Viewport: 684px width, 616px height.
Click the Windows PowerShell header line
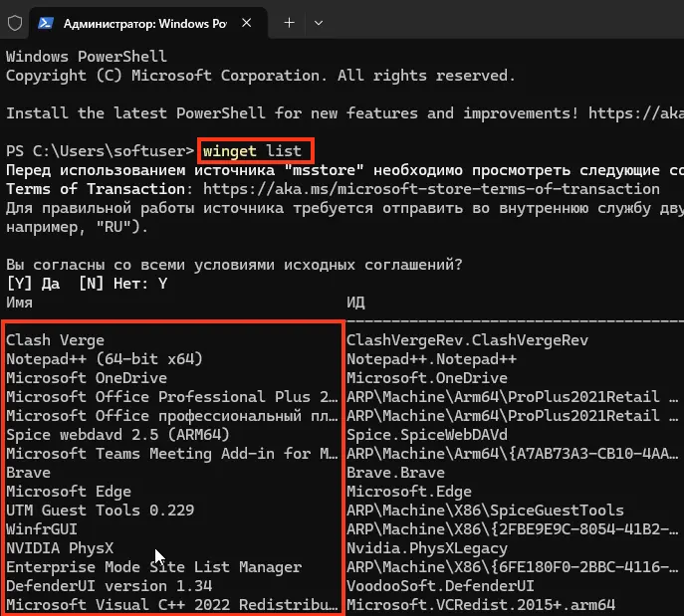[87, 57]
